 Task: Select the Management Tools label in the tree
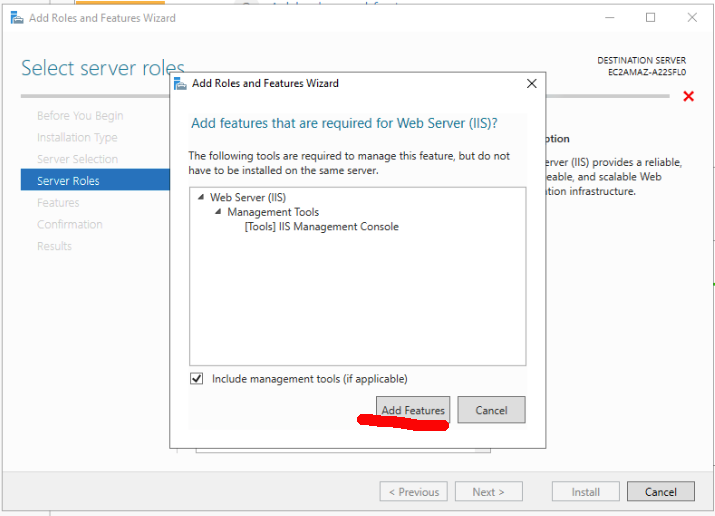tap(273, 212)
